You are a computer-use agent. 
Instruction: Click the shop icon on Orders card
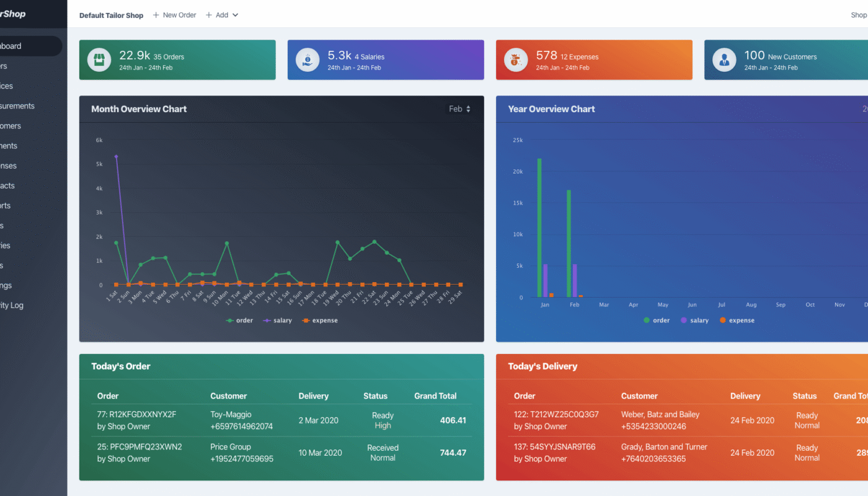[x=99, y=60]
